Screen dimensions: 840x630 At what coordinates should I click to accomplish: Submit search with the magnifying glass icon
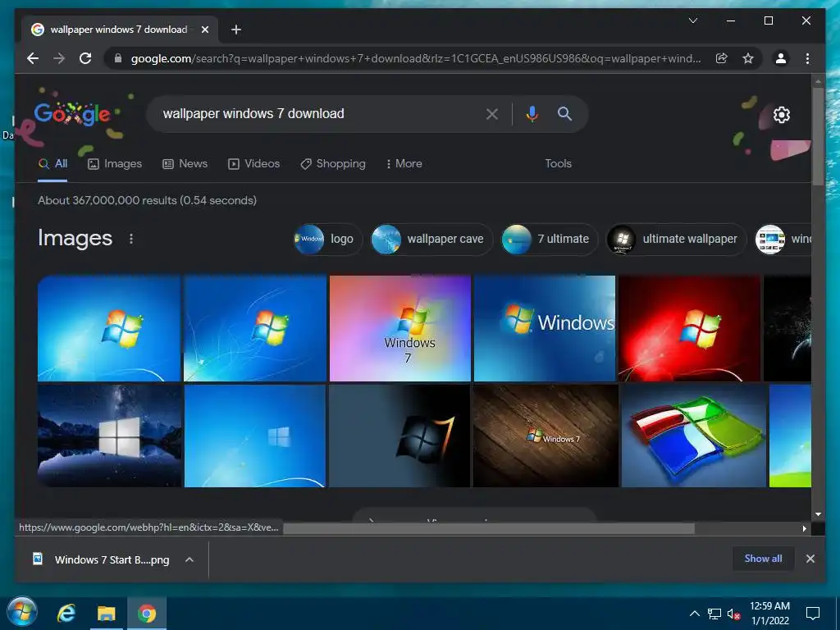tap(564, 113)
